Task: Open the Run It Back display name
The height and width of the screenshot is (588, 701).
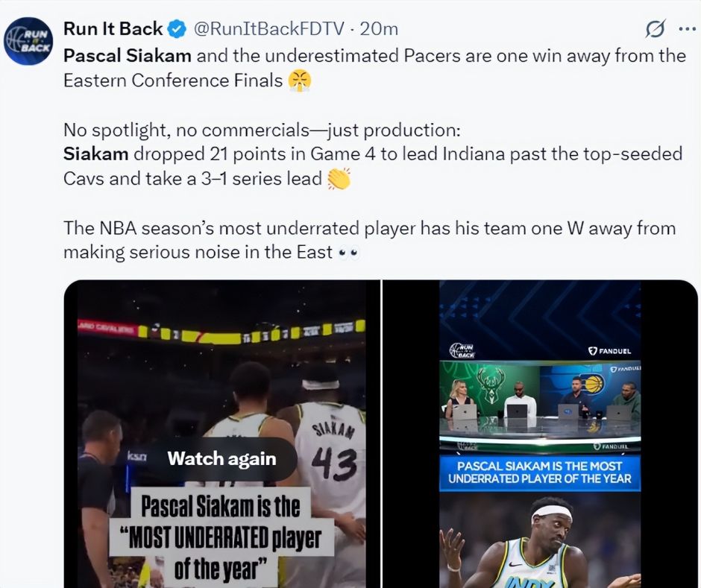Action: (x=113, y=29)
